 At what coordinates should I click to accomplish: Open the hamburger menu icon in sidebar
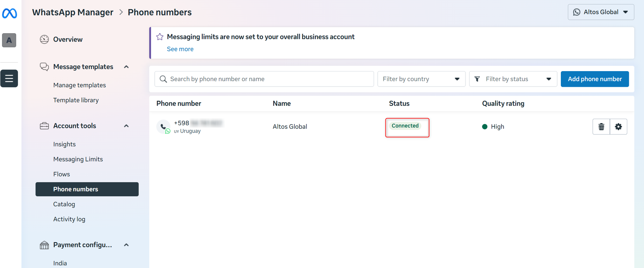(x=9, y=78)
